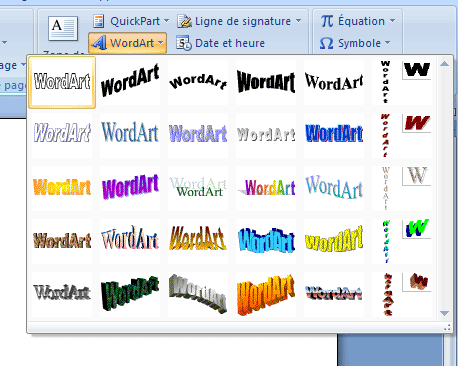
Task: Click the blue WordArt A icon
Action: point(99,43)
